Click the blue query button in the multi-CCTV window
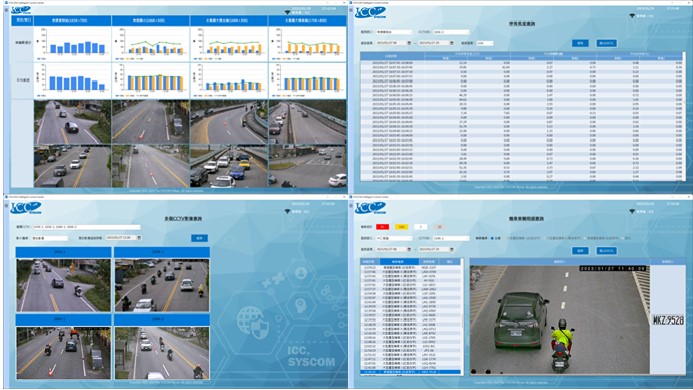Viewport: 693px width, 390px height. tap(199, 238)
